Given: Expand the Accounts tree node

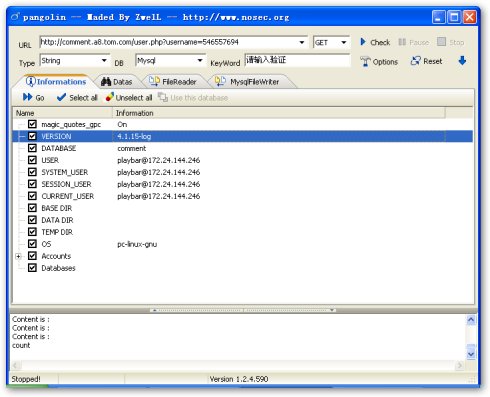Looking at the screenshot, I should (18, 256).
